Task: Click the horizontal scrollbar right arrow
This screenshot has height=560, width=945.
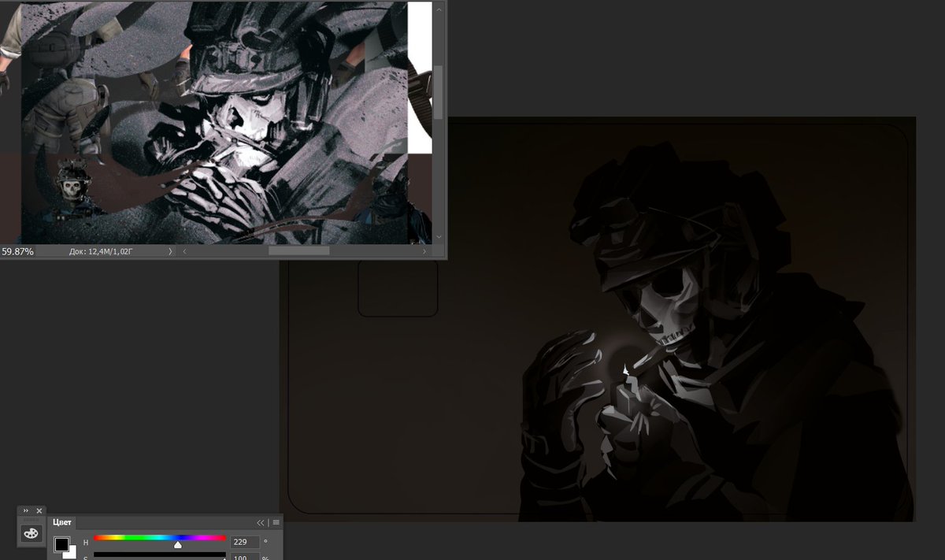Action: click(x=424, y=251)
